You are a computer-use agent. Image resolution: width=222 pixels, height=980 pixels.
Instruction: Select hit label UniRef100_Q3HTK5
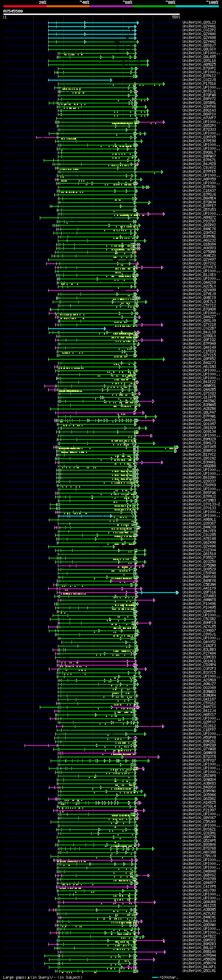(x=199, y=137)
